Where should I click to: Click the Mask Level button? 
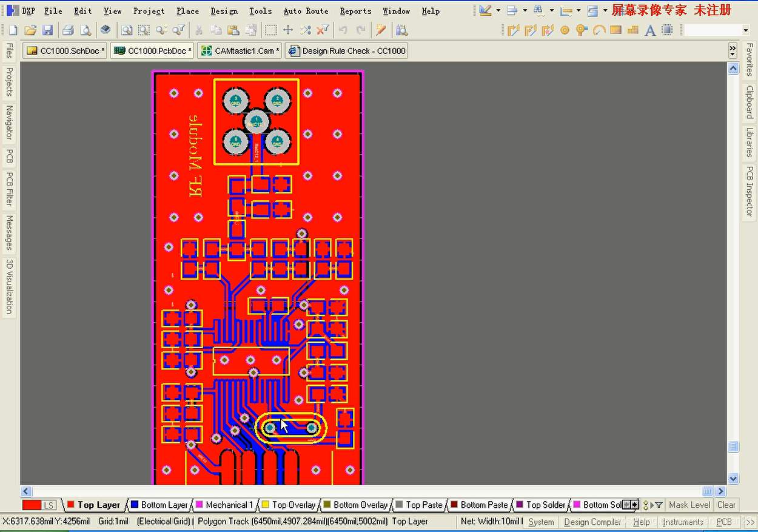[x=689, y=505]
